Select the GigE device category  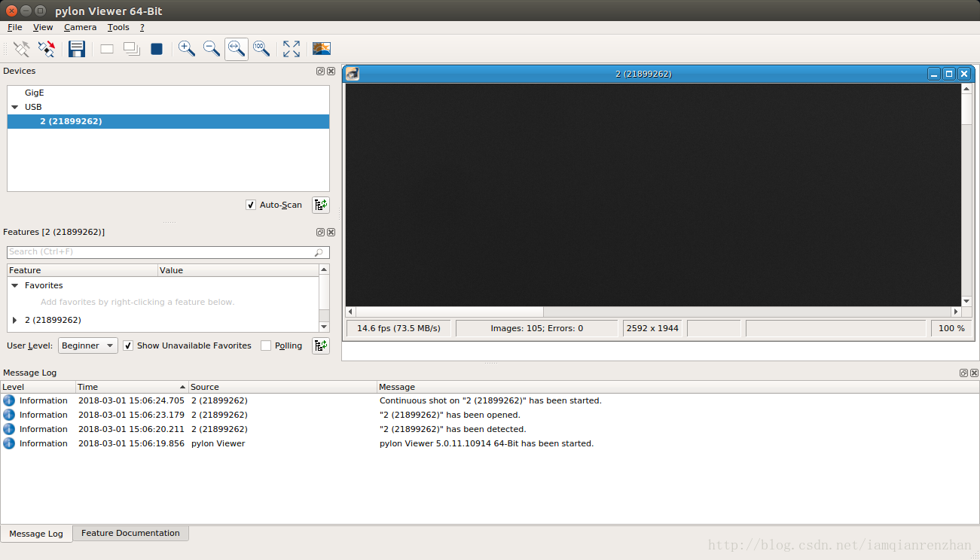35,93
